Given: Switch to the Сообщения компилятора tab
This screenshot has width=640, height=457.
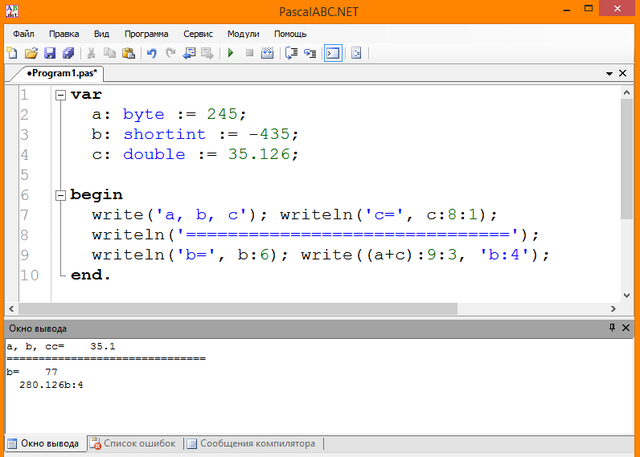Looking at the screenshot, I should [x=251, y=444].
